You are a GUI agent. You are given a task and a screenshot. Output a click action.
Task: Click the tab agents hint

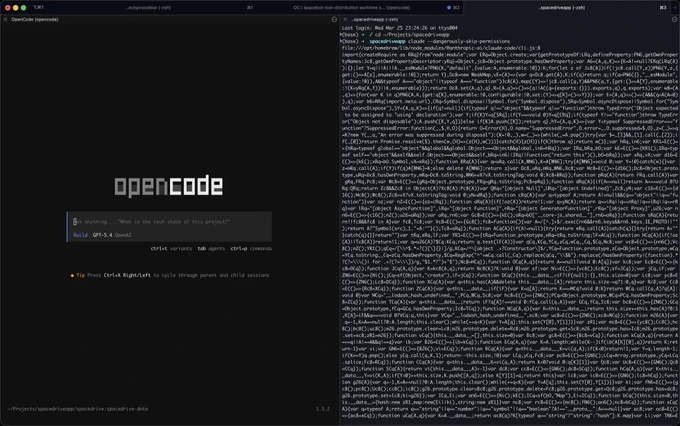pos(211,249)
